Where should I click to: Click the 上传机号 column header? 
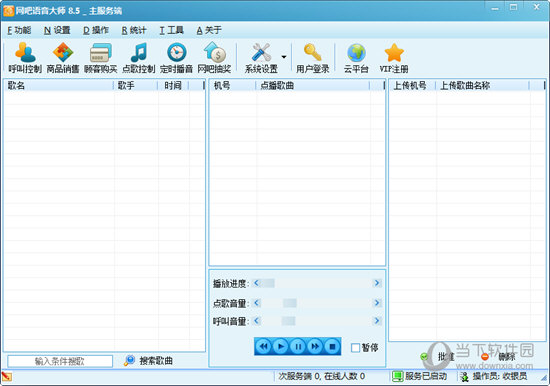tap(412, 85)
